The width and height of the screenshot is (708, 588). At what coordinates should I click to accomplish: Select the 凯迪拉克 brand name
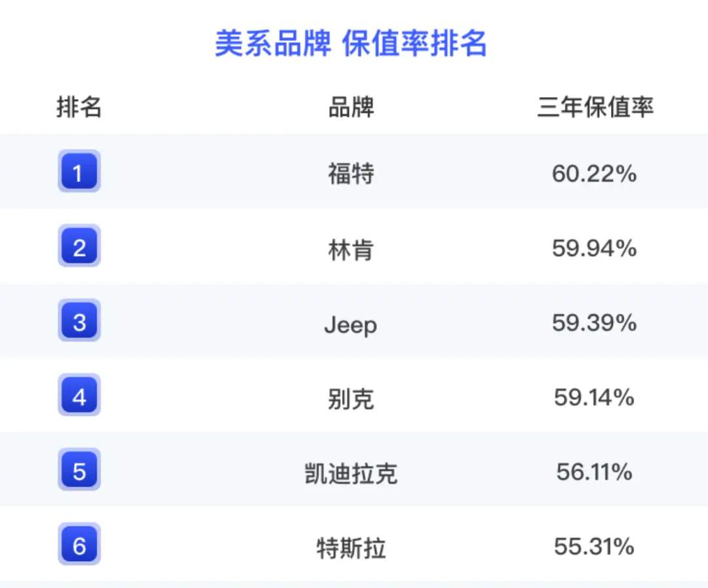351,473
